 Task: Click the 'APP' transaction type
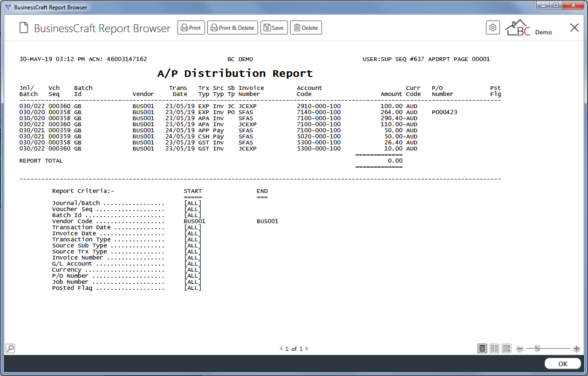coord(204,130)
